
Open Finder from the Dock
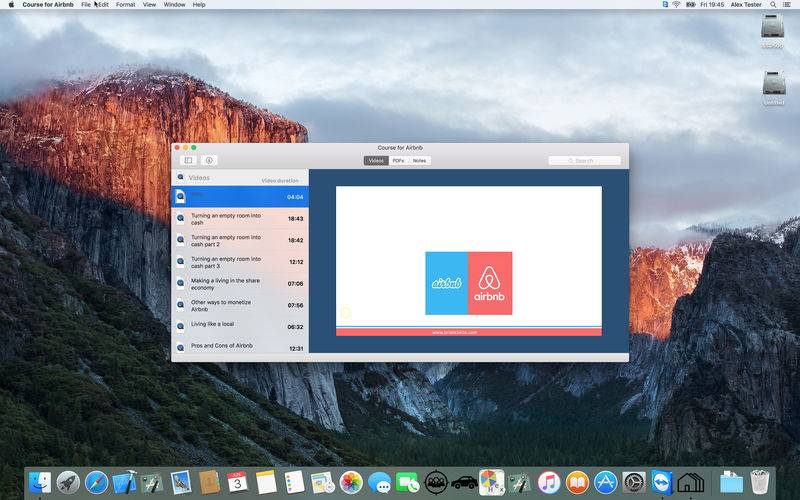[x=40, y=482]
